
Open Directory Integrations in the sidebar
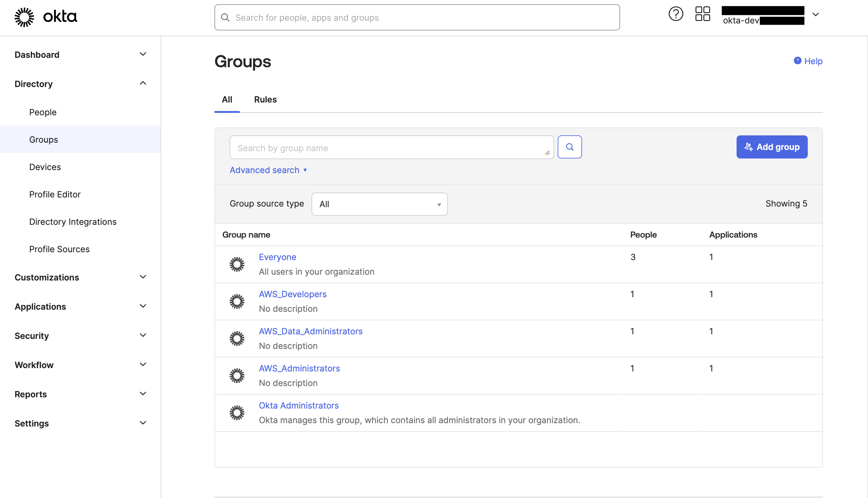(80, 222)
